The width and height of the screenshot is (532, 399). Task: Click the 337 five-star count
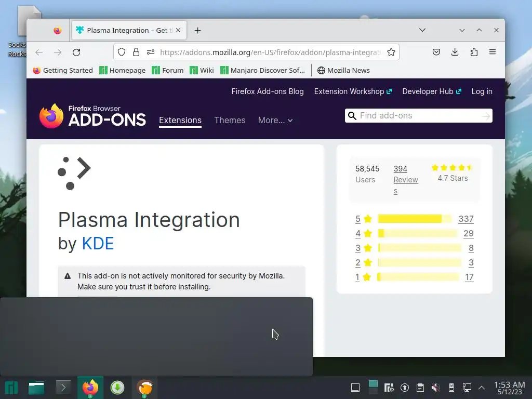click(x=466, y=219)
